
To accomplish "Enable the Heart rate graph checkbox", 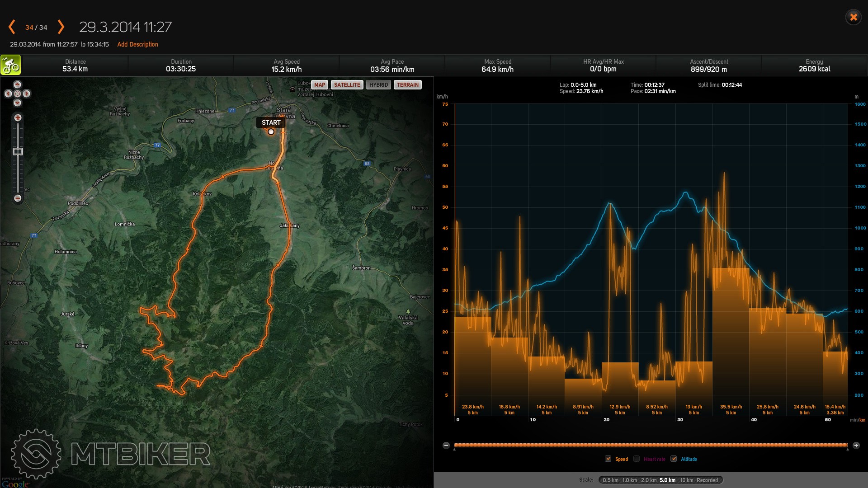I will 637,459.
